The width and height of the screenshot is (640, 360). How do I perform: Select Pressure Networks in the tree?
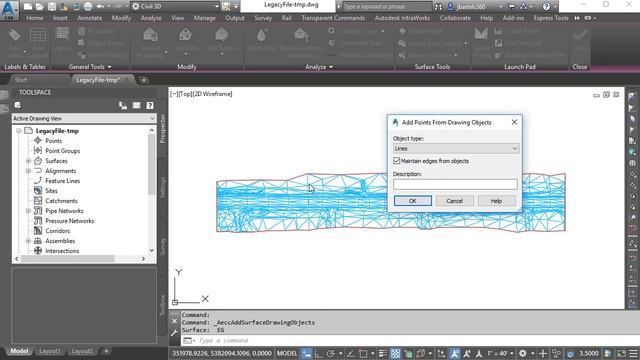coord(69,221)
